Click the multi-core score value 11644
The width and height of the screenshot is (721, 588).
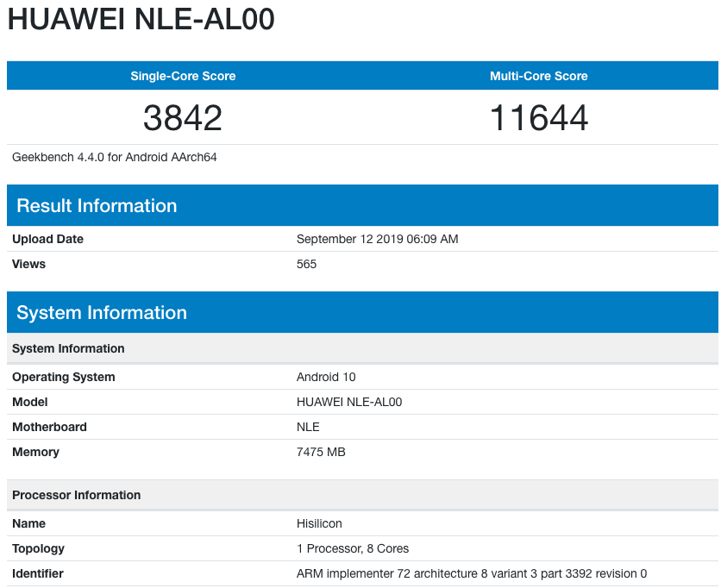pos(538,118)
